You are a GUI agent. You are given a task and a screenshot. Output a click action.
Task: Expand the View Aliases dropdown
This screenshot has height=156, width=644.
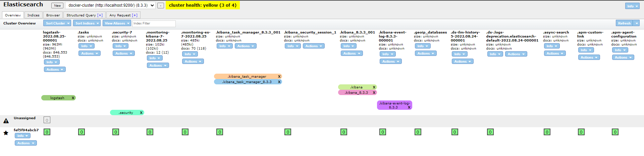116,23
